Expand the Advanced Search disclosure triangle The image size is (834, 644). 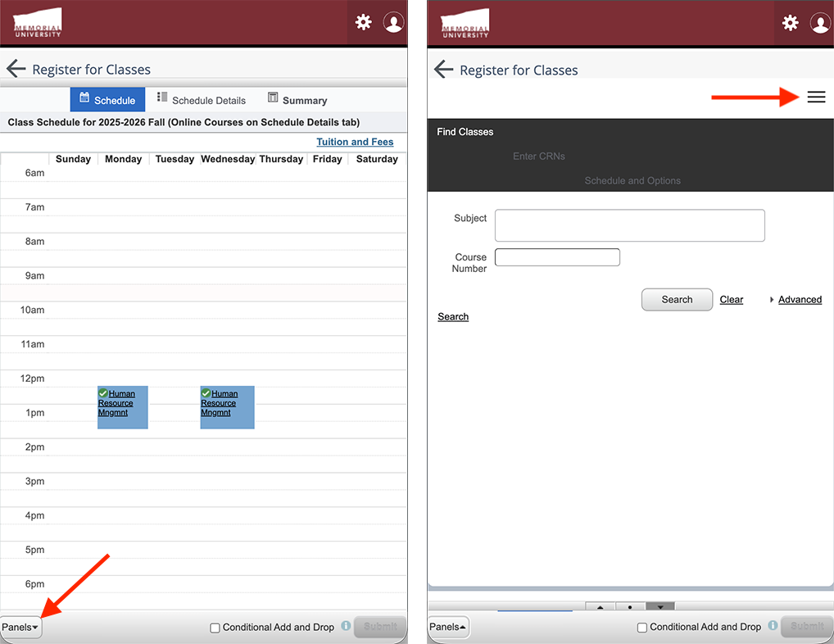point(772,300)
